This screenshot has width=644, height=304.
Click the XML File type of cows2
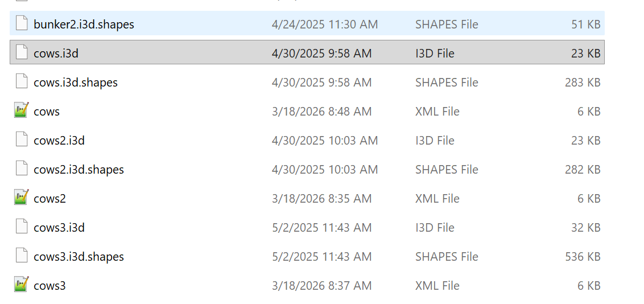[437, 199]
